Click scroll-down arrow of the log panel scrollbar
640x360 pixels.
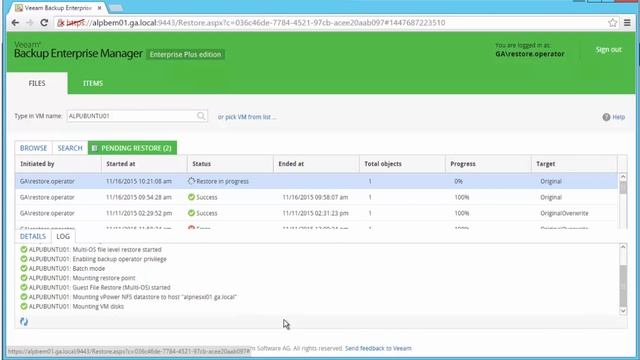(x=623, y=311)
